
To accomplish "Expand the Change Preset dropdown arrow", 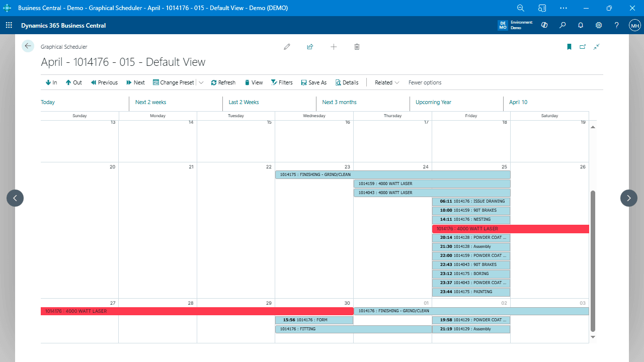I will click(x=201, y=82).
